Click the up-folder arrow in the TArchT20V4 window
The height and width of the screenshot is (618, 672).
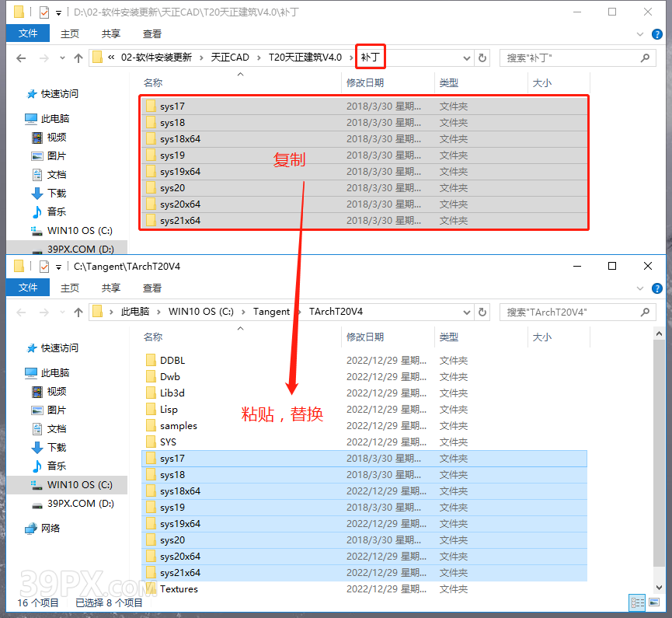pos(78,312)
